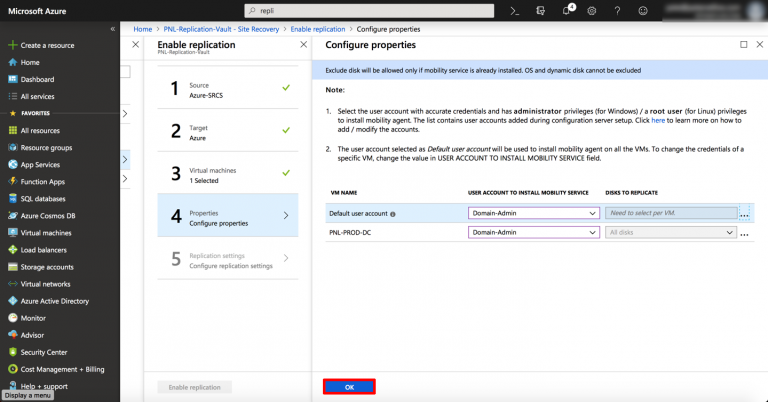768x402 pixels.
Task: Click the Resource groups icon
Action: click(x=13, y=147)
